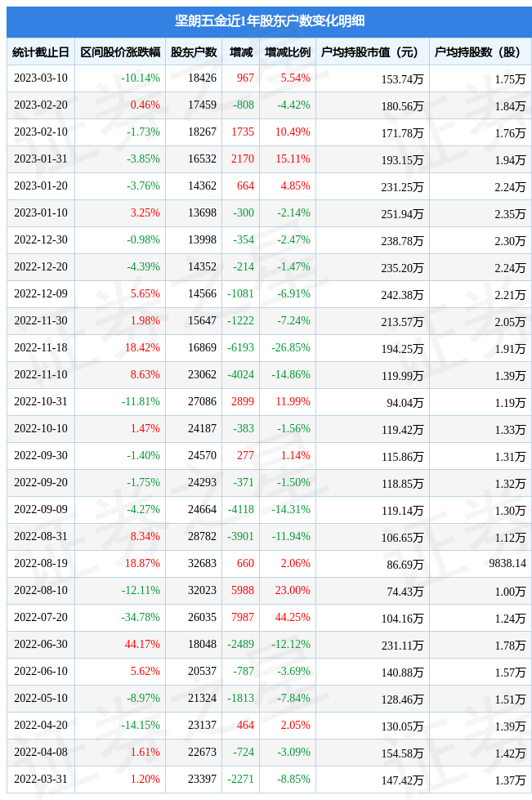This screenshot has height=800, width=532.
Task: Click the 44.17% price change cell
Action: (x=142, y=644)
